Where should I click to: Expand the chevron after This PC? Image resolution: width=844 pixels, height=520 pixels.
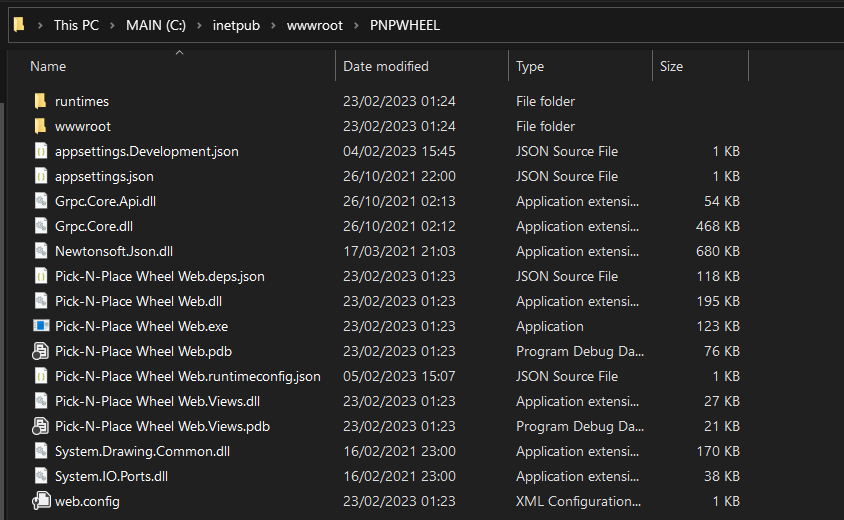112,25
